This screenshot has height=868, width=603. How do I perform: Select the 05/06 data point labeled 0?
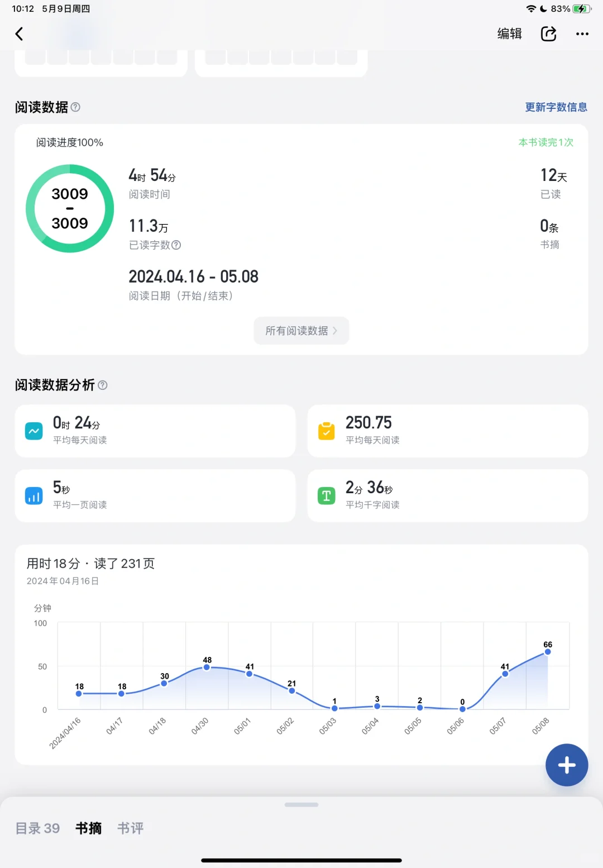pos(462,709)
